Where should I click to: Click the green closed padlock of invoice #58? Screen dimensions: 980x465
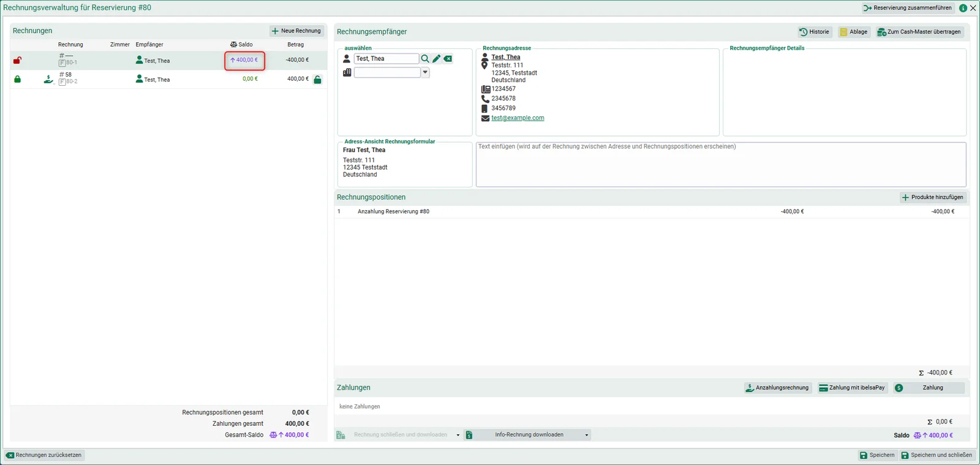pyautogui.click(x=17, y=79)
